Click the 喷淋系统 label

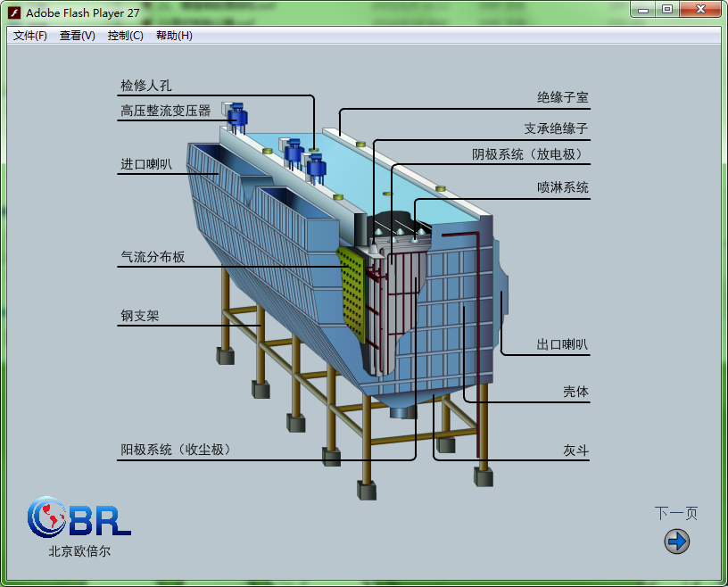(562, 187)
